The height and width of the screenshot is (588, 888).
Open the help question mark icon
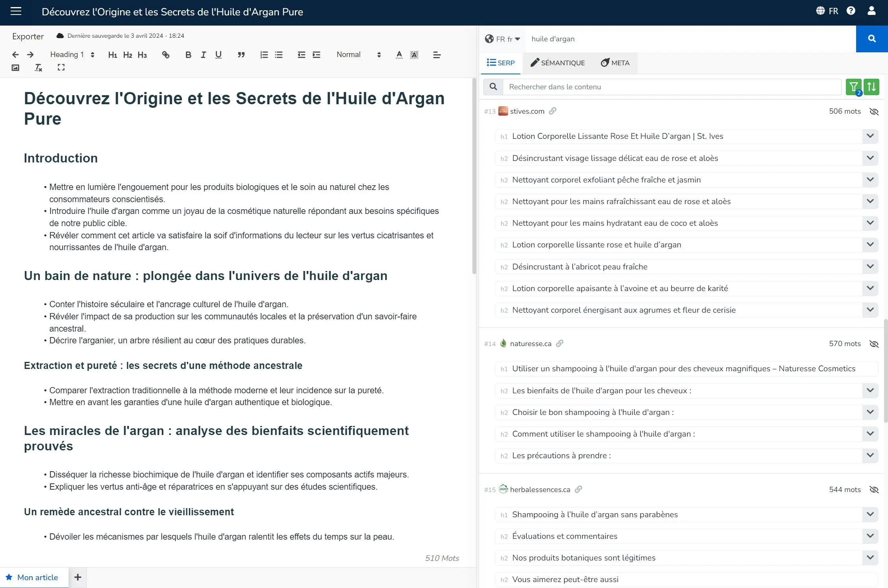pyautogui.click(x=851, y=11)
